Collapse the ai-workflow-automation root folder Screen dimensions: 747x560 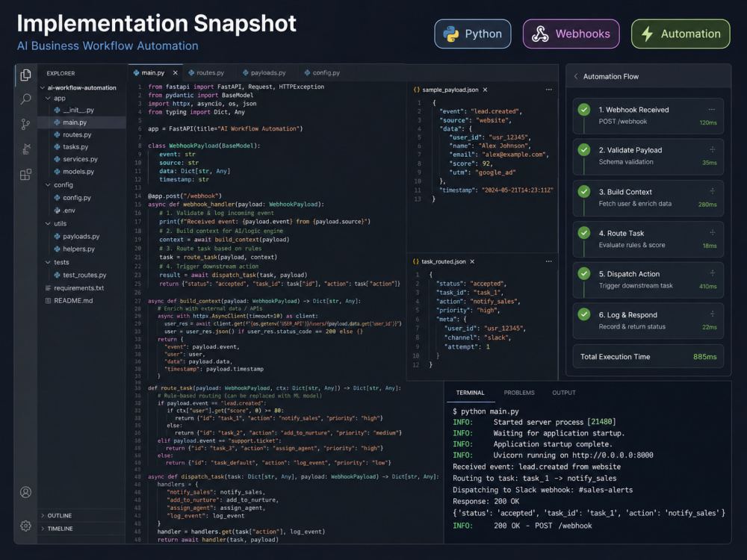tap(43, 87)
